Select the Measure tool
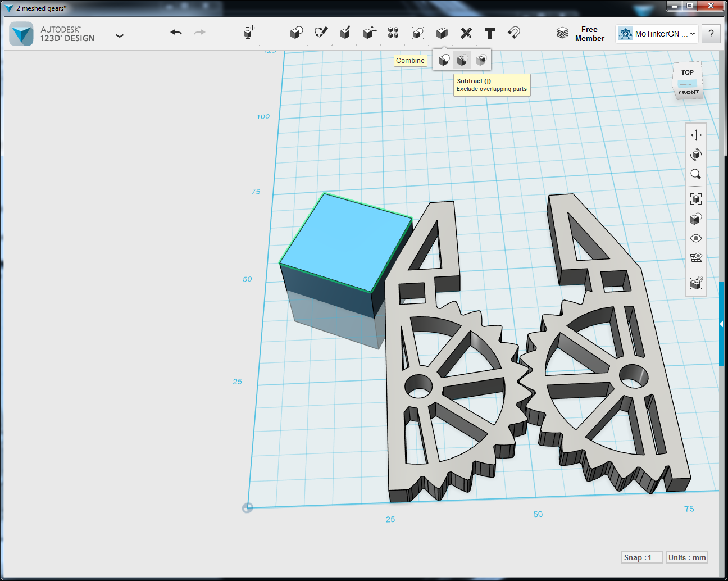This screenshot has width=728, height=581. 466,33
